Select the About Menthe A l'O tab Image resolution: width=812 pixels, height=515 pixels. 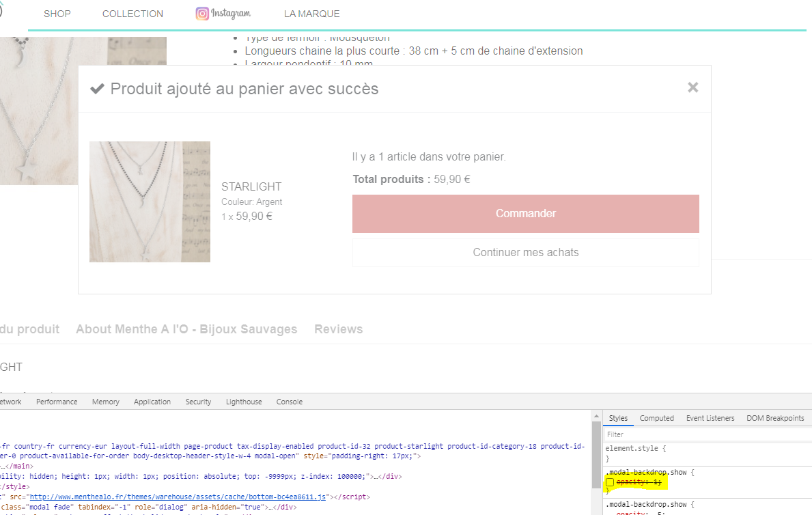click(x=186, y=329)
